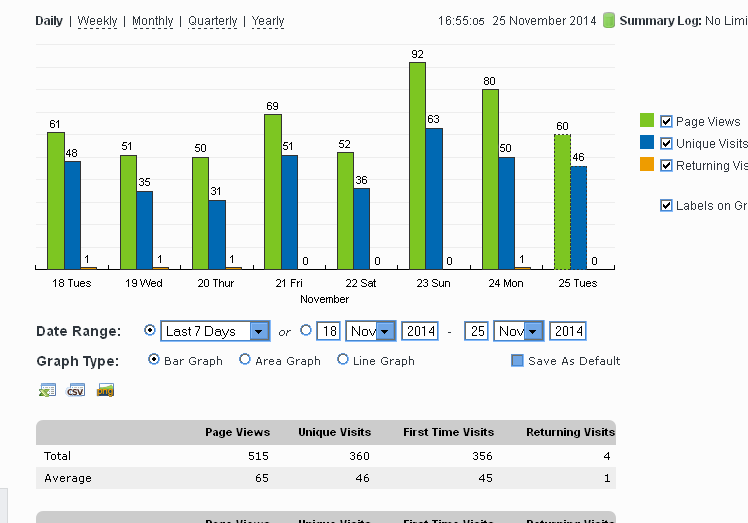Image resolution: width=748 pixels, height=523 pixels.
Task: Click the dashed green 60 bar for 25 Tues
Action: pos(562,202)
